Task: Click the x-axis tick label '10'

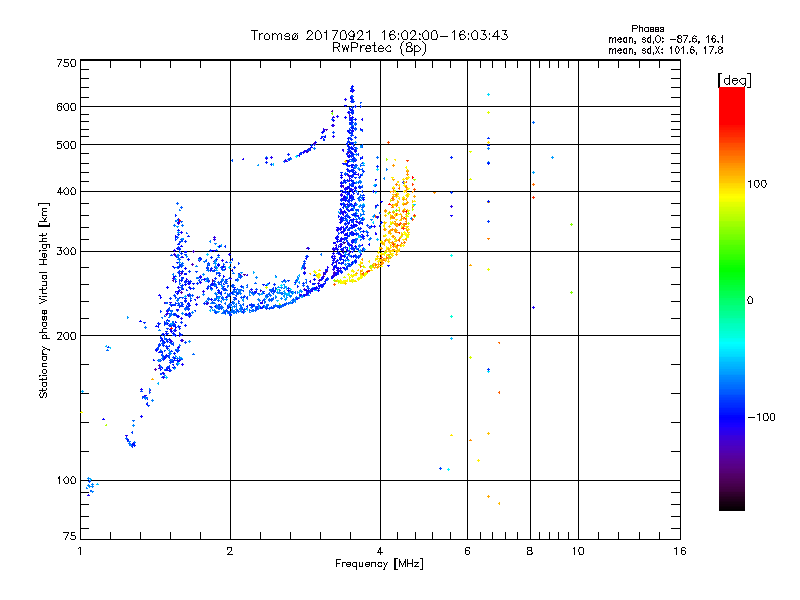Action: 578,551
